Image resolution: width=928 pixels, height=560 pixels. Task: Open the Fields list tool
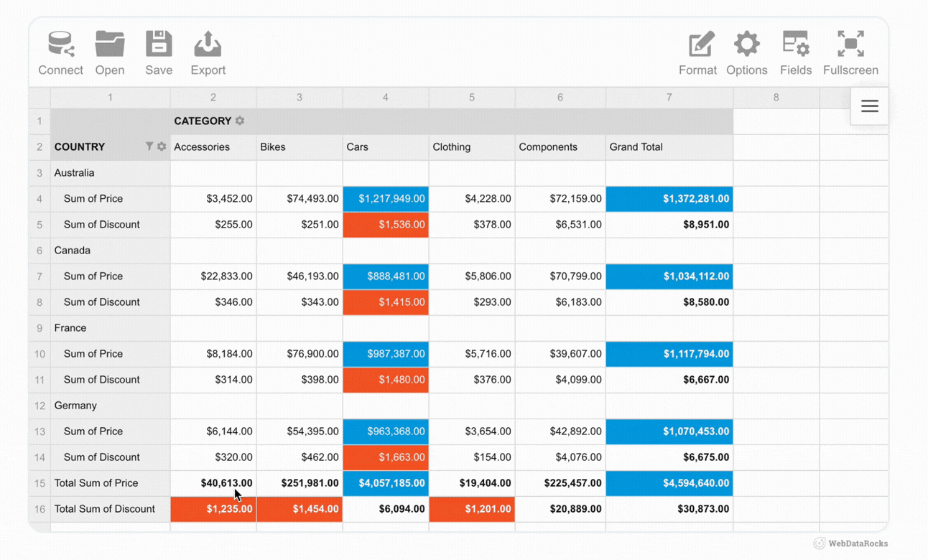(795, 45)
